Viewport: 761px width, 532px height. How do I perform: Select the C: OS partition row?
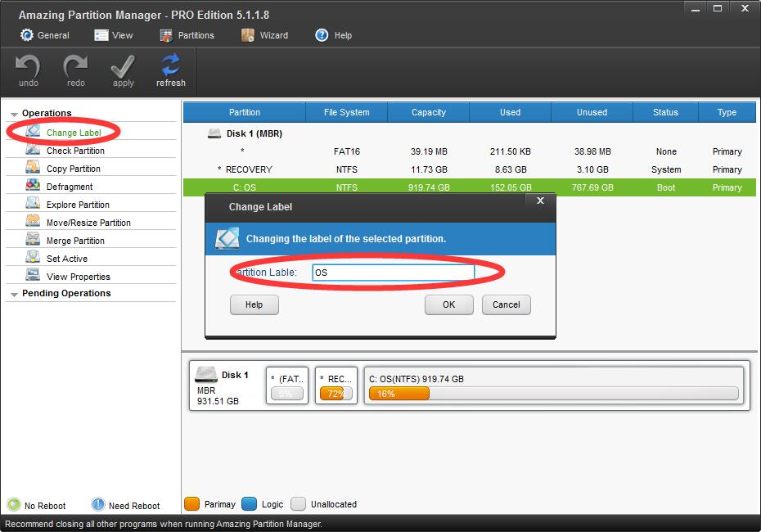click(470, 187)
